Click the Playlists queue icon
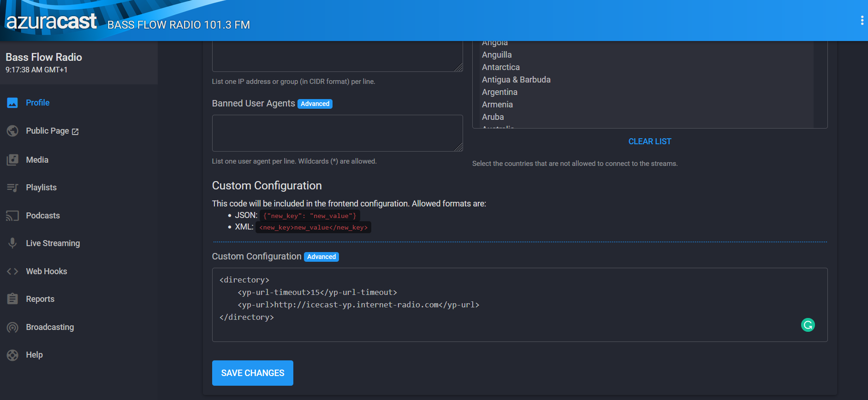This screenshot has height=400, width=868. point(12,188)
